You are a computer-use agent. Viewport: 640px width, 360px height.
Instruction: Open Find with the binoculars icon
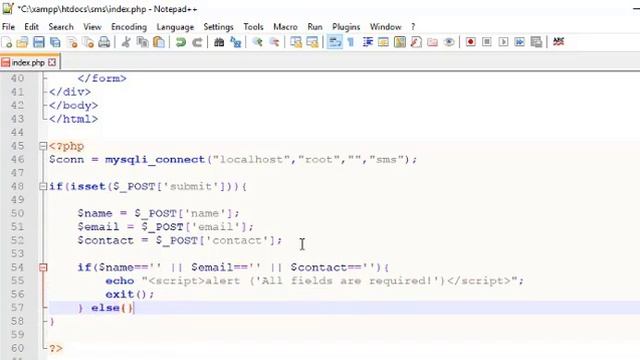coord(219,42)
